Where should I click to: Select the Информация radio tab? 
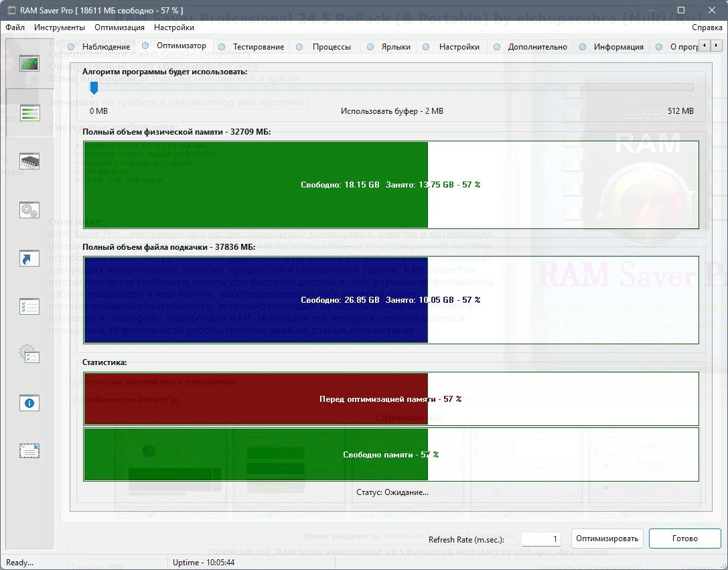(611, 47)
